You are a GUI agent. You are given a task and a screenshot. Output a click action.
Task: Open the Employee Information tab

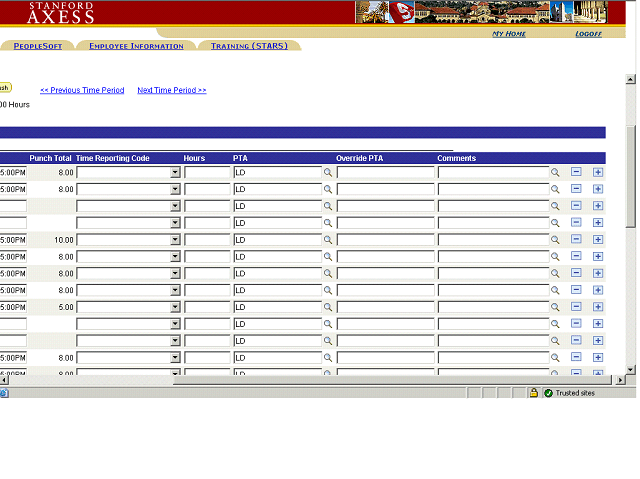coord(136,46)
